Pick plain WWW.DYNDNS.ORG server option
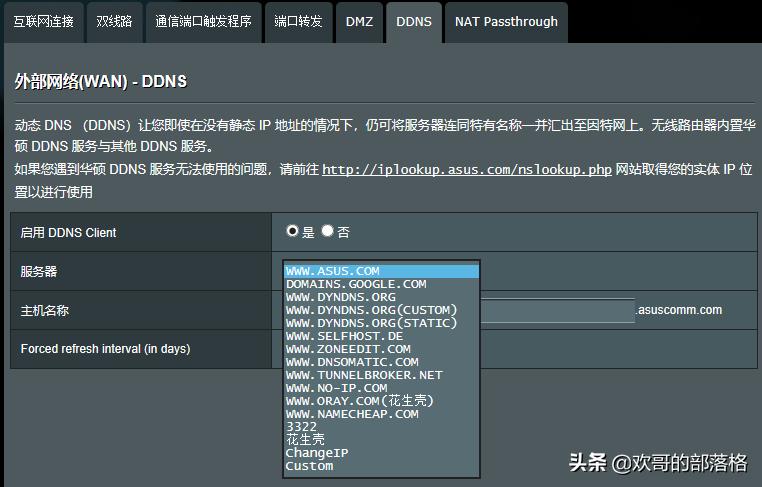This screenshot has width=762, height=487. click(381, 297)
